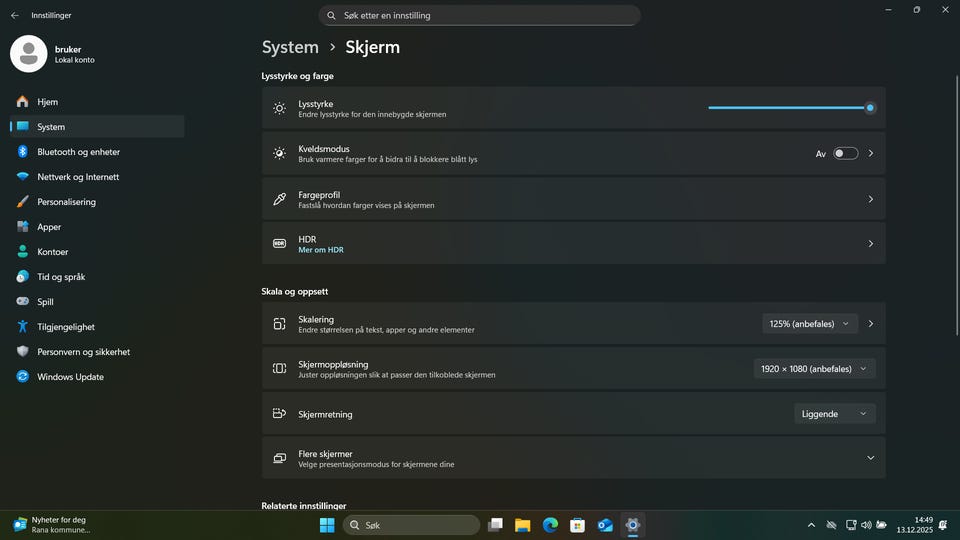Click the Tilgjengelighet accessibility icon
This screenshot has height=540, width=960.
click(22, 327)
